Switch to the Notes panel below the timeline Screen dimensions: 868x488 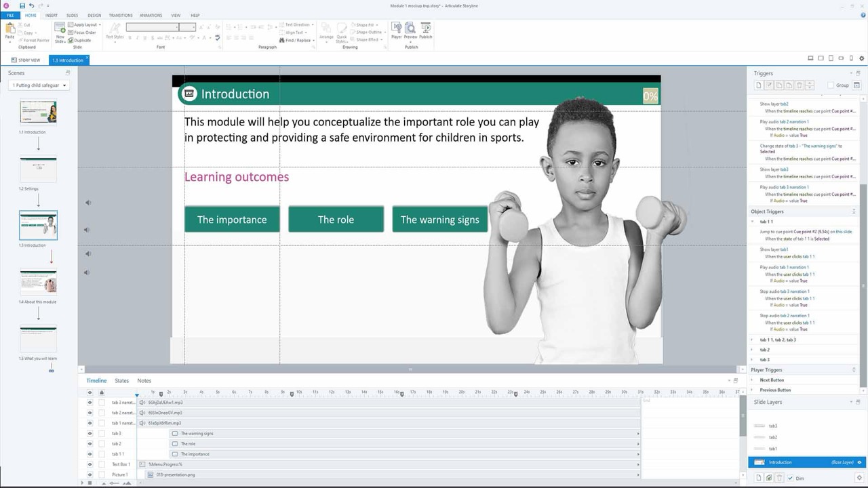pos(144,380)
